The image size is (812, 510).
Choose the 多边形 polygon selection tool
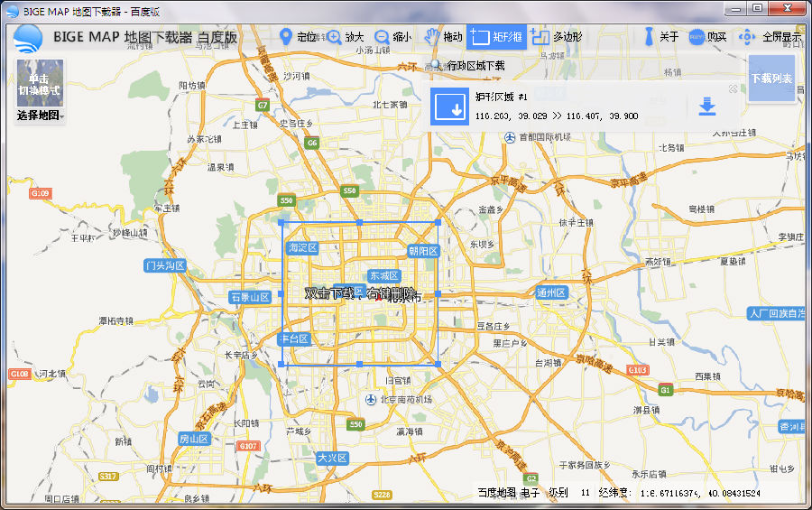point(557,37)
